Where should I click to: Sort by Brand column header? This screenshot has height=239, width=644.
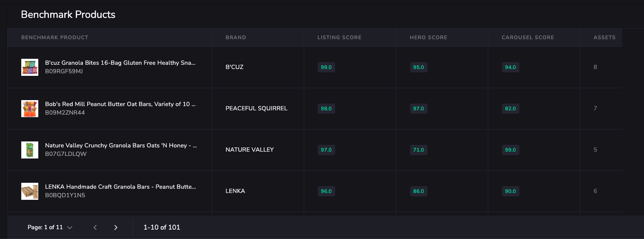[236, 37]
